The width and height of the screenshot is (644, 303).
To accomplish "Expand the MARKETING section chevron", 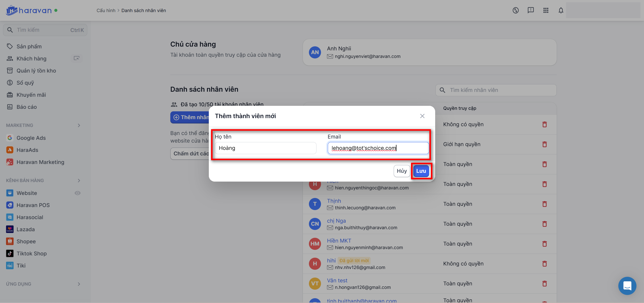I will (79, 125).
